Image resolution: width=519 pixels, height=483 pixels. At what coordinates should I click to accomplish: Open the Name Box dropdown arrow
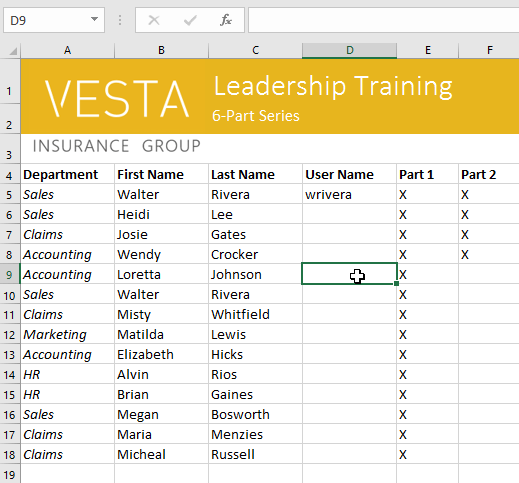click(95, 19)
